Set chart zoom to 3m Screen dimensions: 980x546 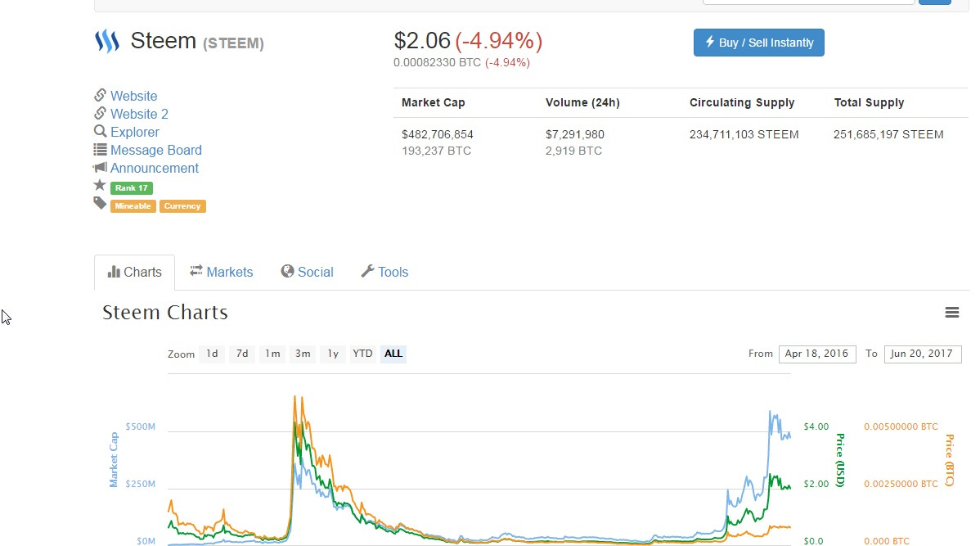(303, 354)
